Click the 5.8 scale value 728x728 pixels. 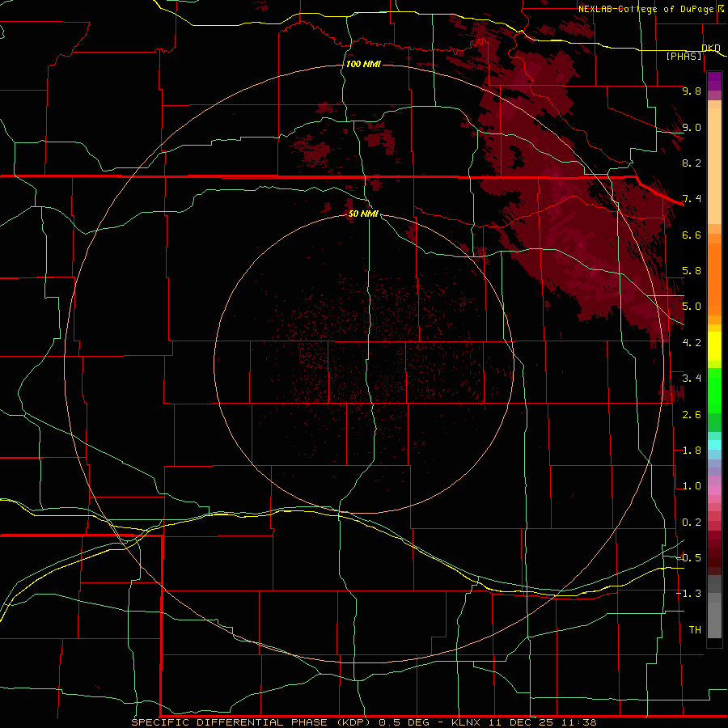coord(692,271)
